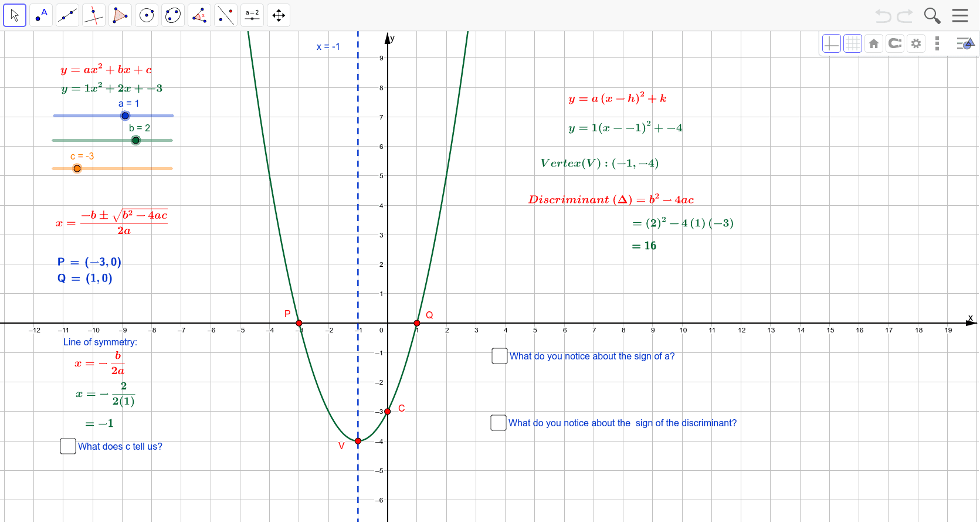Select the Point tool

[x=41, y=15]
